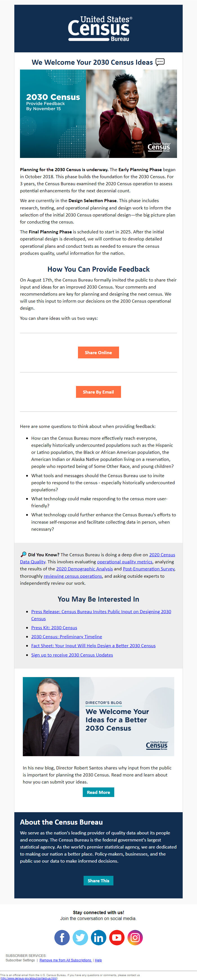Click the speech bubble icon beside the heading
Viewport: 197px width, 980px height.
160,62
